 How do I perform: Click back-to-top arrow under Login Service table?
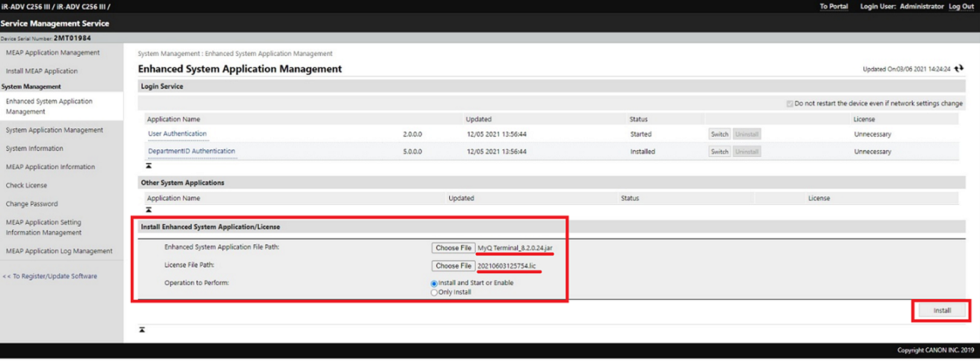point(149,166)
